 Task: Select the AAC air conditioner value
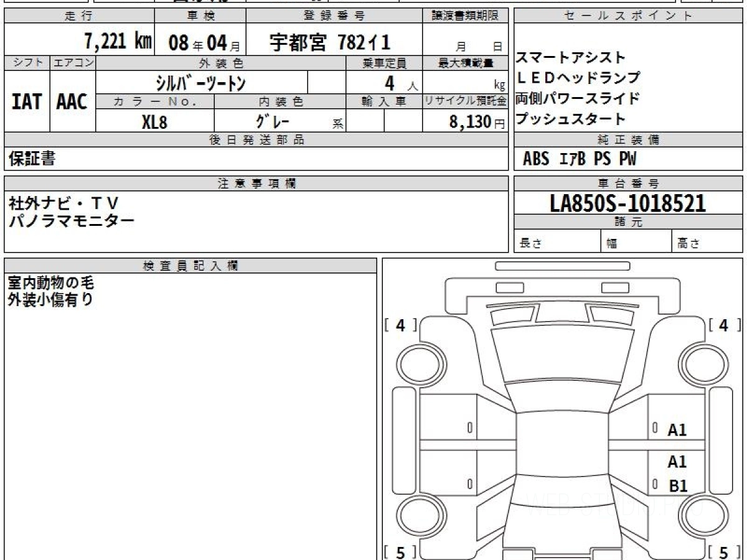72,101
